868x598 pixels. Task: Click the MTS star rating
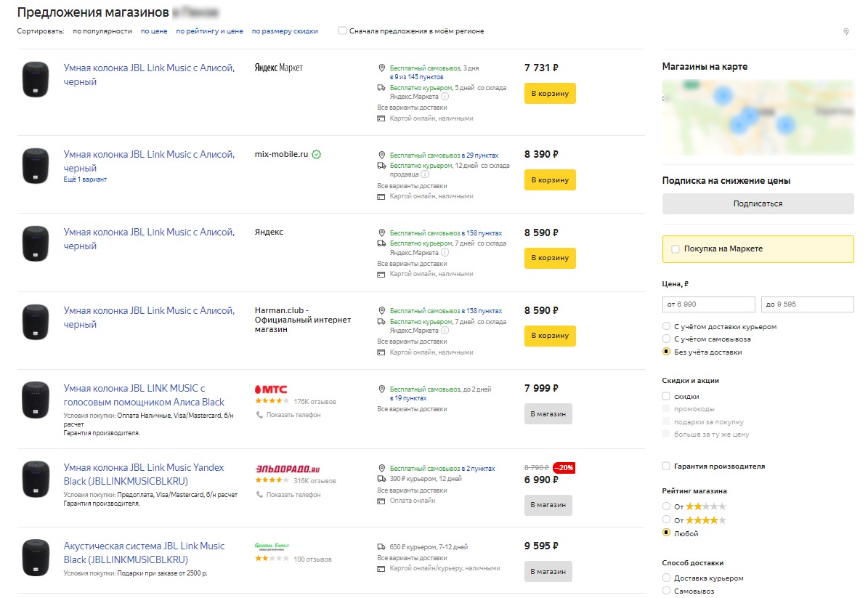[272, 401]
